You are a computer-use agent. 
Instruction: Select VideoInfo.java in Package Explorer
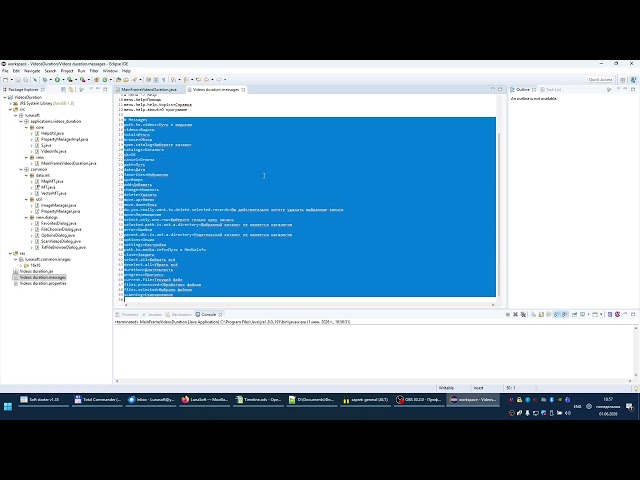click(x=53, y=151)
